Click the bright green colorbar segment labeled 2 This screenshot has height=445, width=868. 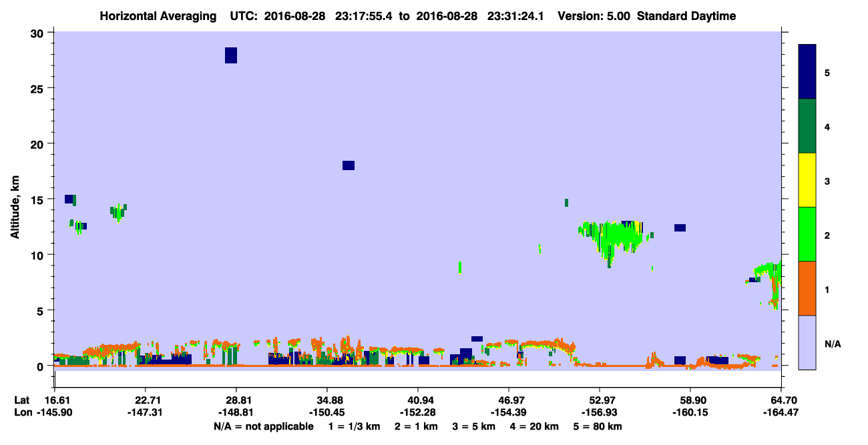807,234
